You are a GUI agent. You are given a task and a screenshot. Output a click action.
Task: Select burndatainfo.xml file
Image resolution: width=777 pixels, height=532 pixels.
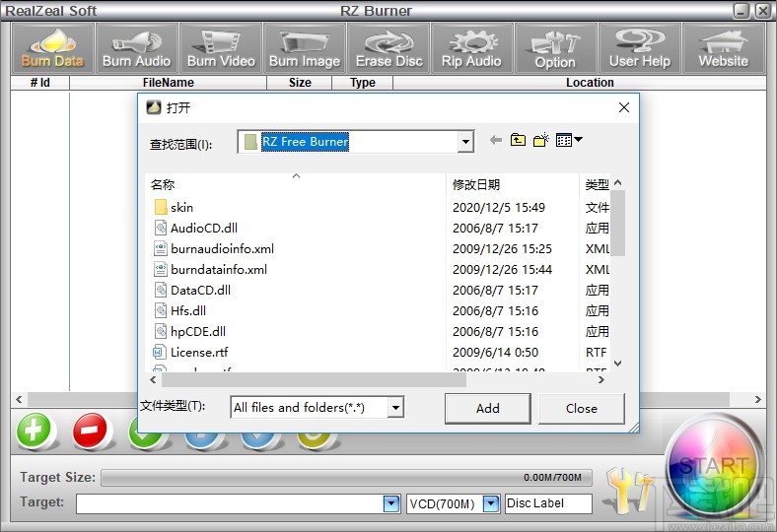pos(219,270)
